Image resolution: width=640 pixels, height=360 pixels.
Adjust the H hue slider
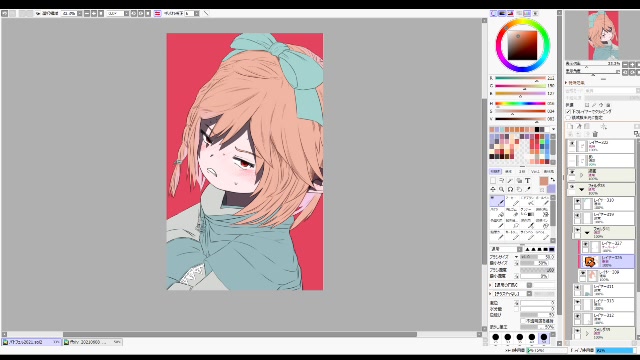click(x=520, y=104)
